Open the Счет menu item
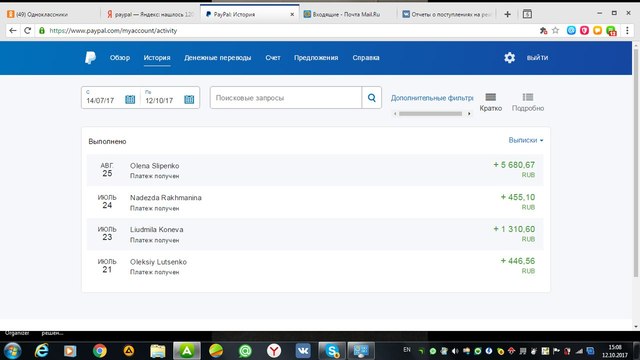640x360 pixels. (273, 58)
